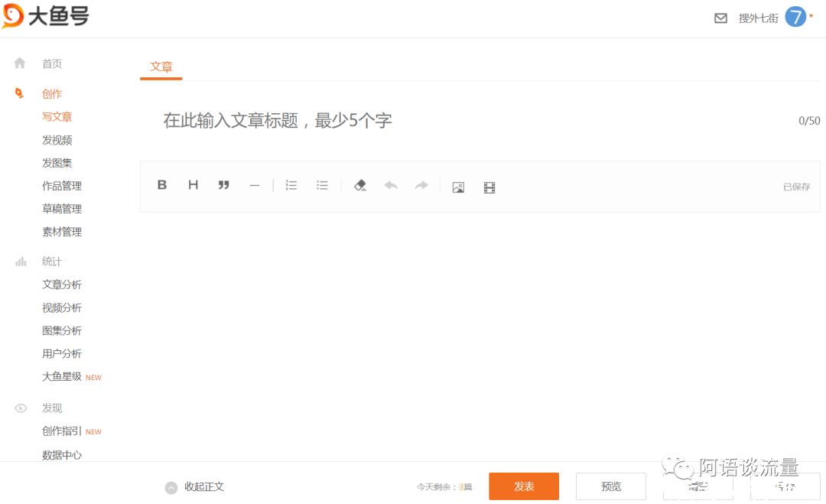This screenshot has height=504, width=826.
Task: Apply ordered numbered list icon
Action: tap(291, 185)
